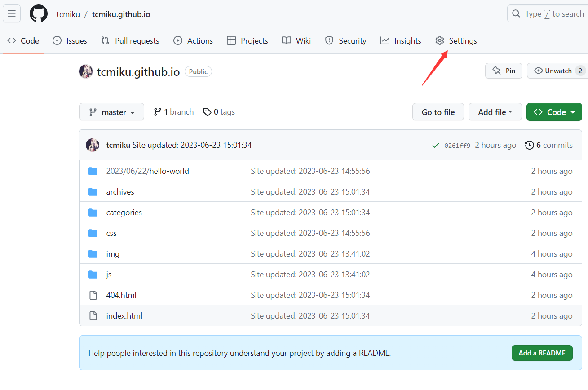Click the Wiki book icon
The image size is (588, 390).
[287, 41]
